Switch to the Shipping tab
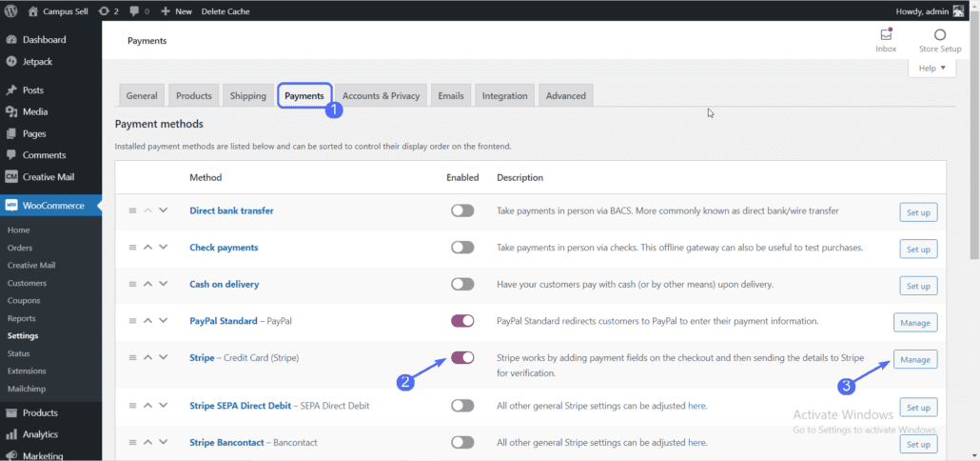The height and width of the screenshot is (461, 980). (x=248, y=95)
